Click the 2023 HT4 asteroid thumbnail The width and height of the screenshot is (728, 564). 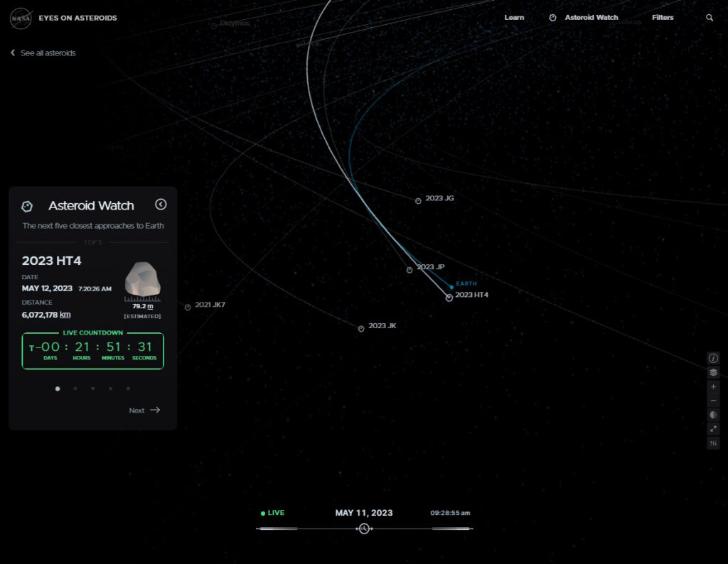coord(142,279)
